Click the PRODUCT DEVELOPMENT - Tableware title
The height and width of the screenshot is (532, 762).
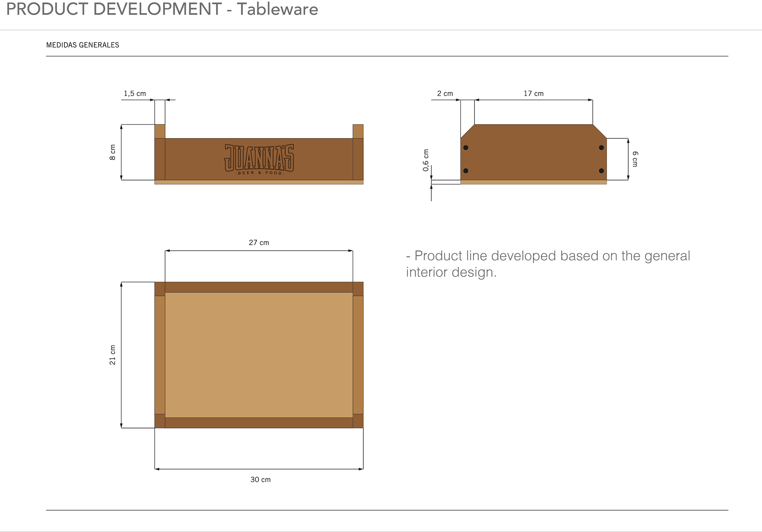[x=162, y=10]
